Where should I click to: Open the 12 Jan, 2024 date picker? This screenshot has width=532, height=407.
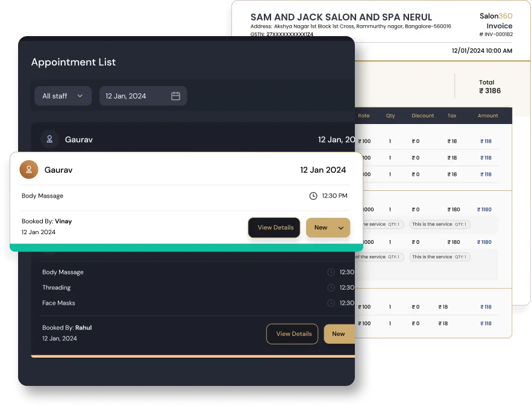click(143, 96)
